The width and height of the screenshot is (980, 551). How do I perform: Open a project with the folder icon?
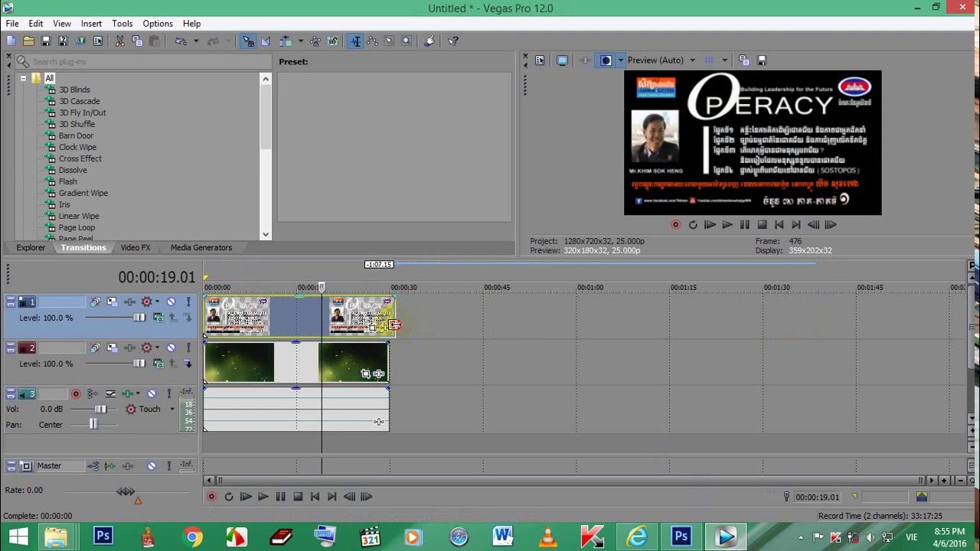pyautogui.click(x=28, y=41)
